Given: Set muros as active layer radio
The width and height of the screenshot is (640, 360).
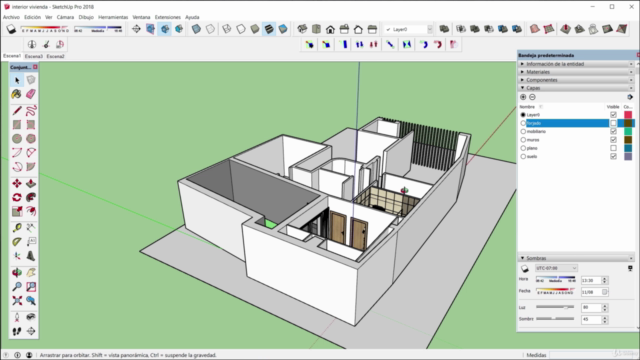Looking at the screenshot, I should click(523, 140).
